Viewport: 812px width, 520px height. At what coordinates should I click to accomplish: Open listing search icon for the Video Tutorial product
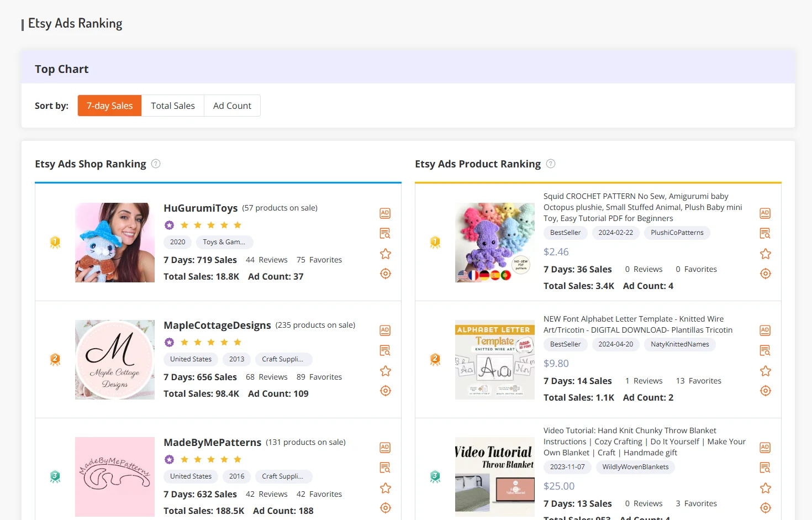tap(765, 467)
